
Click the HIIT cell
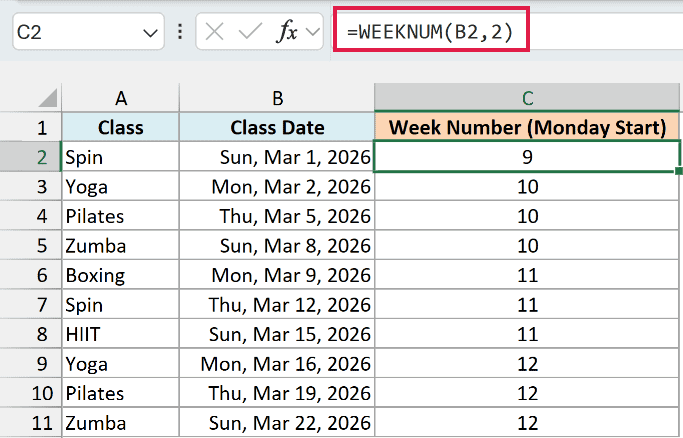121,334
